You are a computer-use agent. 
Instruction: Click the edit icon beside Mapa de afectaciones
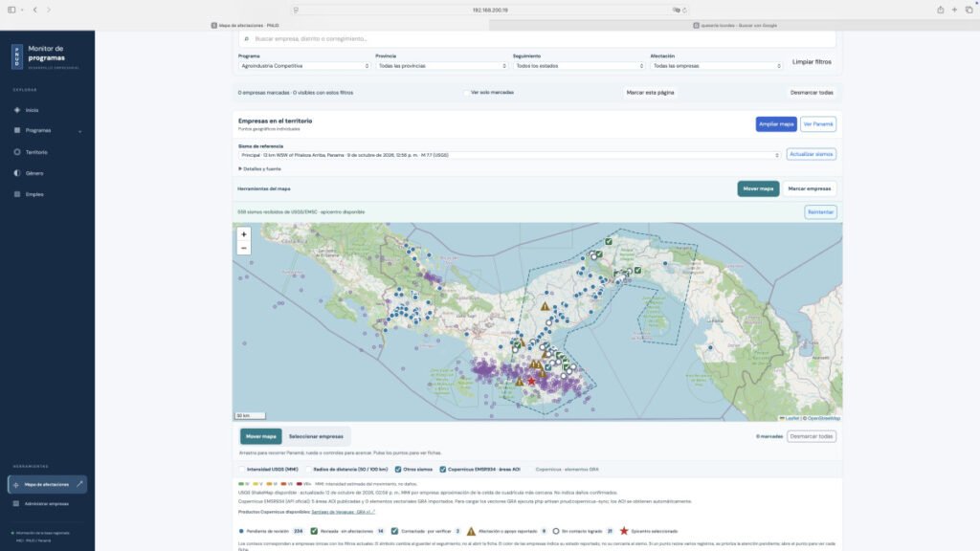coord(79,484)
